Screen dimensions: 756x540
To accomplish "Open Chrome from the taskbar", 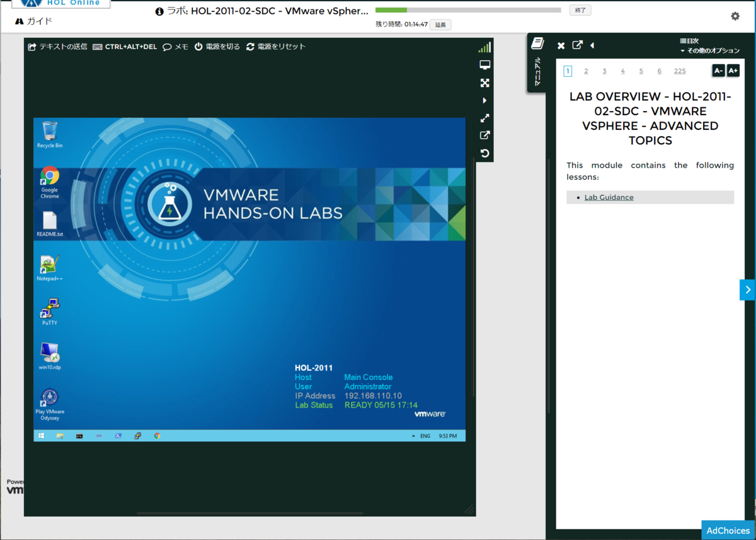I will click(x=157, y=435).
